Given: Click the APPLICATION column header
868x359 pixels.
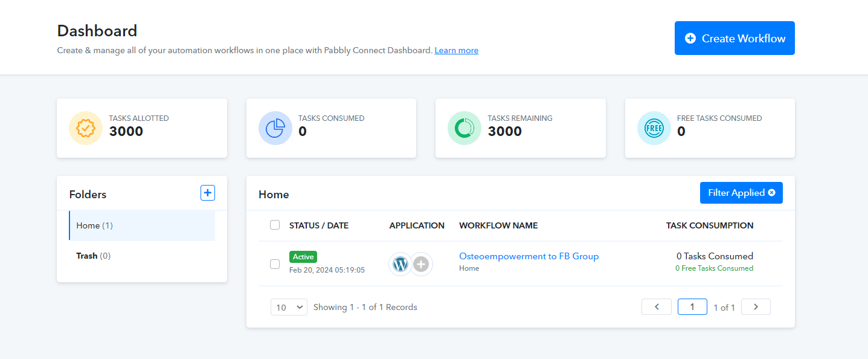Looking at the screenshot, I should coord(417,225).
